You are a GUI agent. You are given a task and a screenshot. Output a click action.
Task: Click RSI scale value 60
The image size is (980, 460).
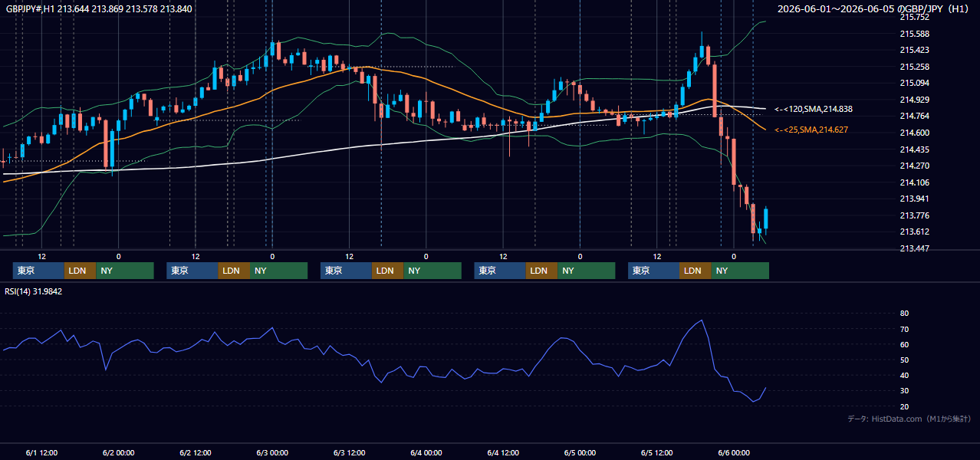tap(904, 344)
